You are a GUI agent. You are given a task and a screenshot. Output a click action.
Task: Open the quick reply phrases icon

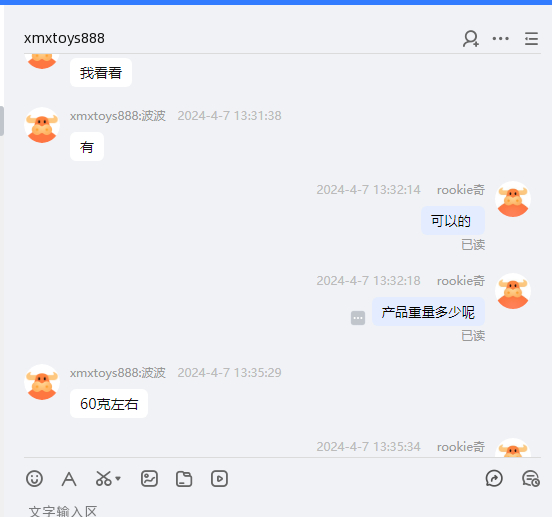pos(494,479)
